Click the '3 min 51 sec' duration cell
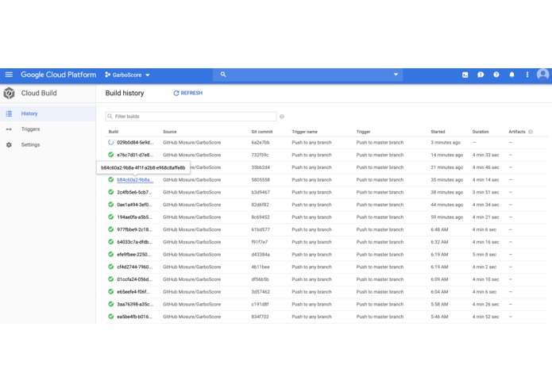 tap(485, 192)
